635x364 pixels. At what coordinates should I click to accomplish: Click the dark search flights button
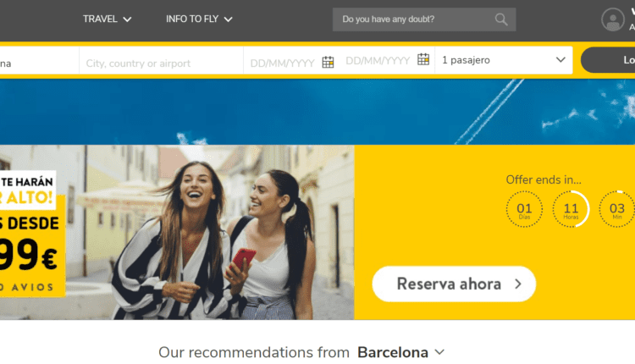pyautogui.click(x=608, y=60)
